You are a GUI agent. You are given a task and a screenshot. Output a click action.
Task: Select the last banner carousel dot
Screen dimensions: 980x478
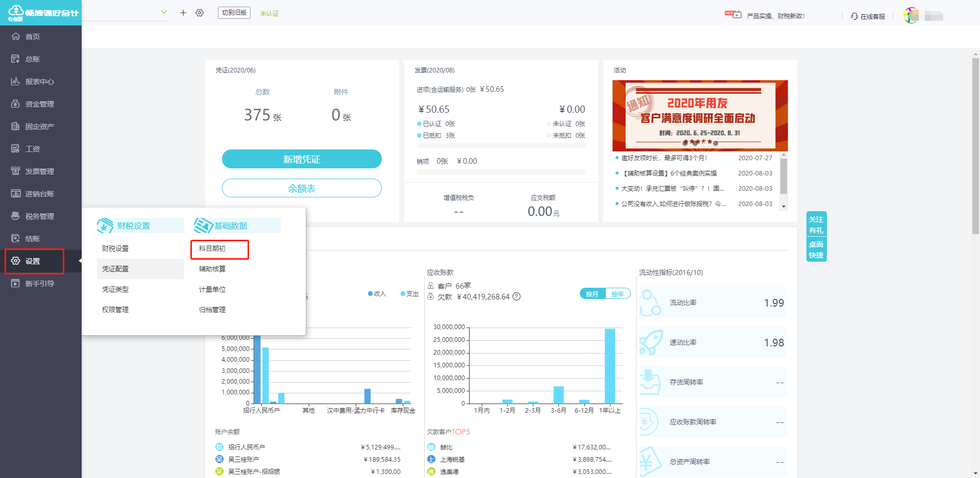click(716, 143)
